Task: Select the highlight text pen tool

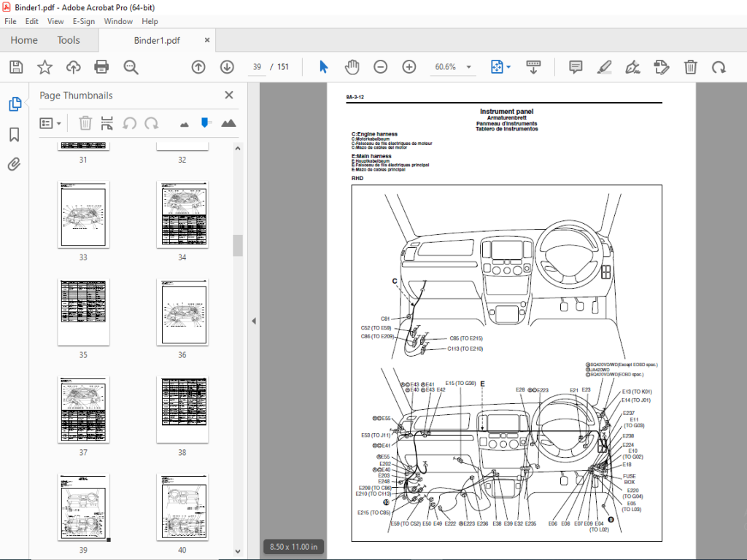Action: 604,67
